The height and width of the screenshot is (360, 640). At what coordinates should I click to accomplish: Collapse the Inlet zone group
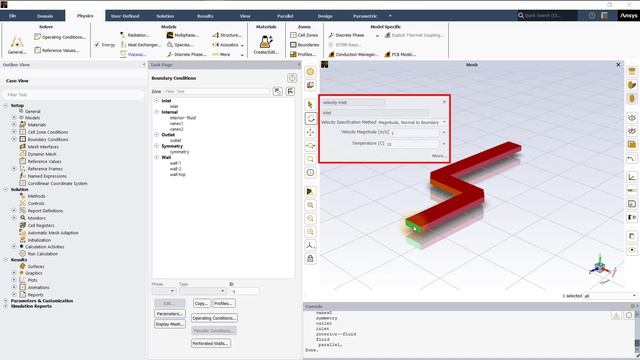pyautogui.click(x=156, y=100)
